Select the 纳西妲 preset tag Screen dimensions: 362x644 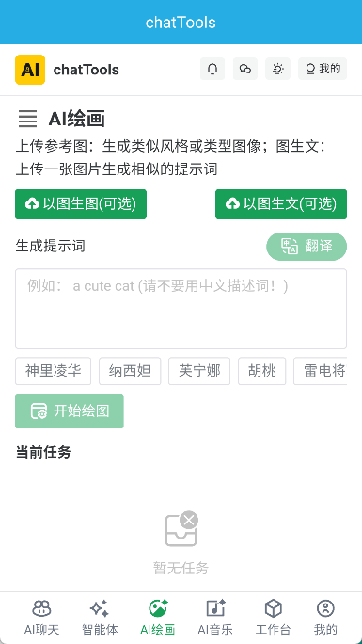coord(130,371)
